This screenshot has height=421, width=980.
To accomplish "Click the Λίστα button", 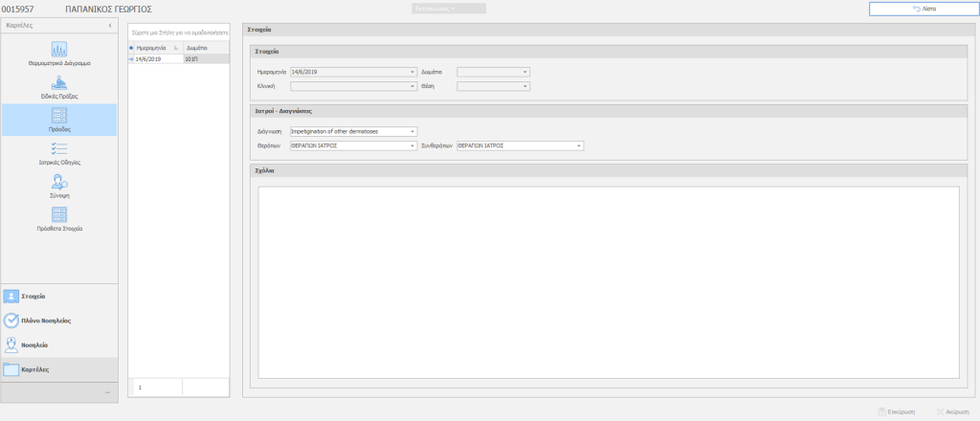I will (923, 9).
